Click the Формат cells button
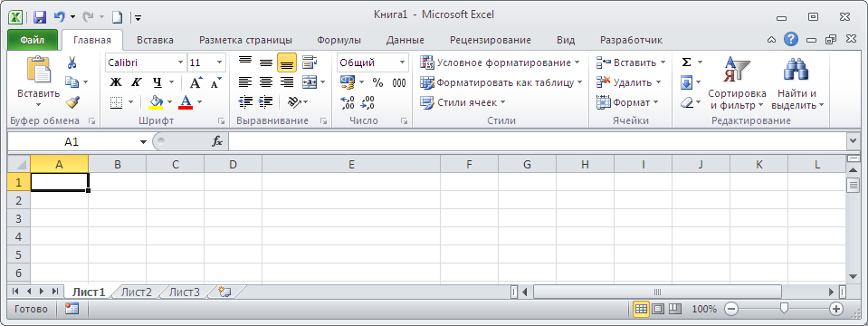Screen dimensions: 868x326 [627, 102]
